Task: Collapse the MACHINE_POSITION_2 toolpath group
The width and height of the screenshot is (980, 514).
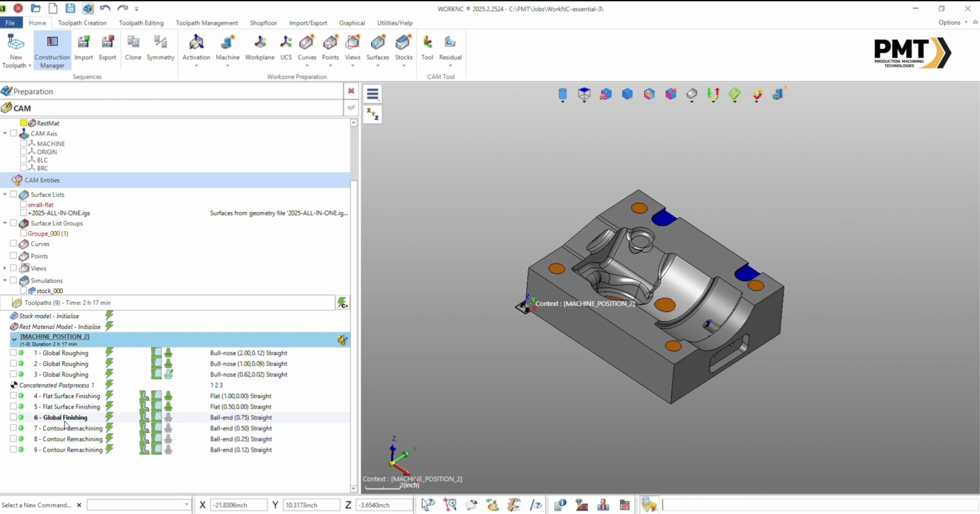Action: 14,339
